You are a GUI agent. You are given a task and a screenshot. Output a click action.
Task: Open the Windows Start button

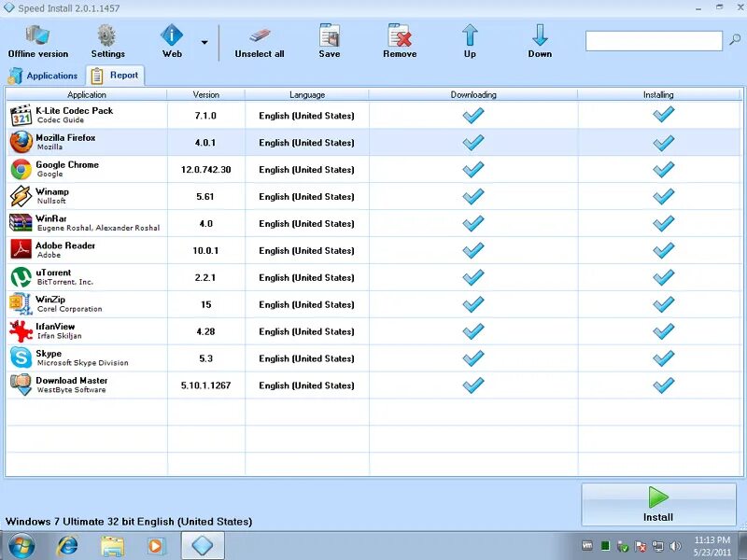(x=21, y=546)
